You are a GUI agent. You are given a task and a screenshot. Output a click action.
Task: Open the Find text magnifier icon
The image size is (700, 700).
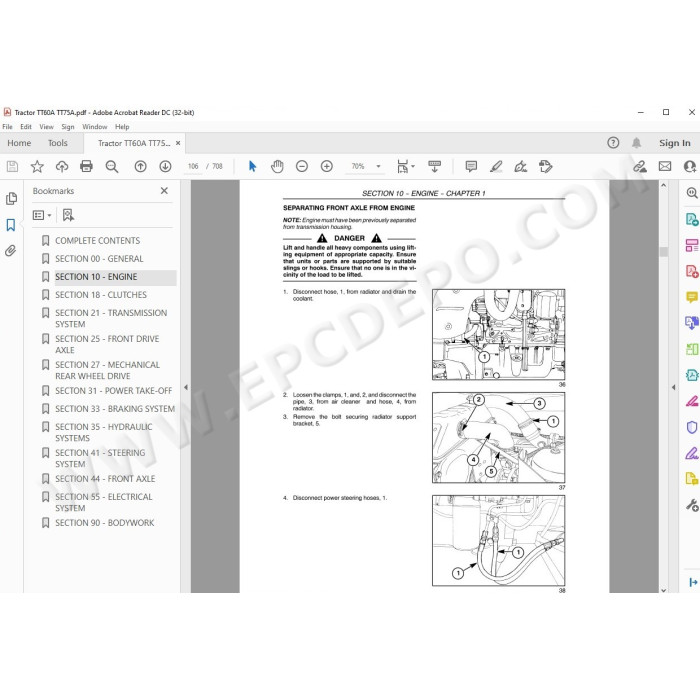click(x=112, y=167)
